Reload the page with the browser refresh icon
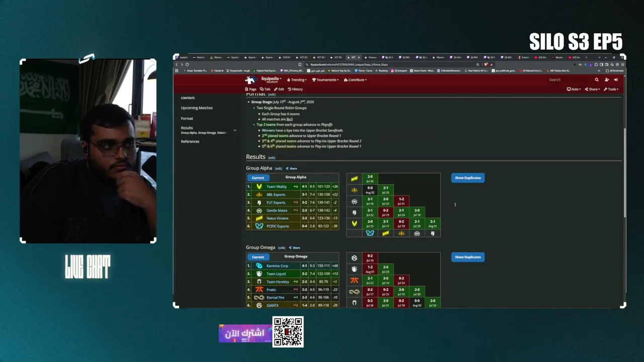The image size is (644, 362). point(187,64)
